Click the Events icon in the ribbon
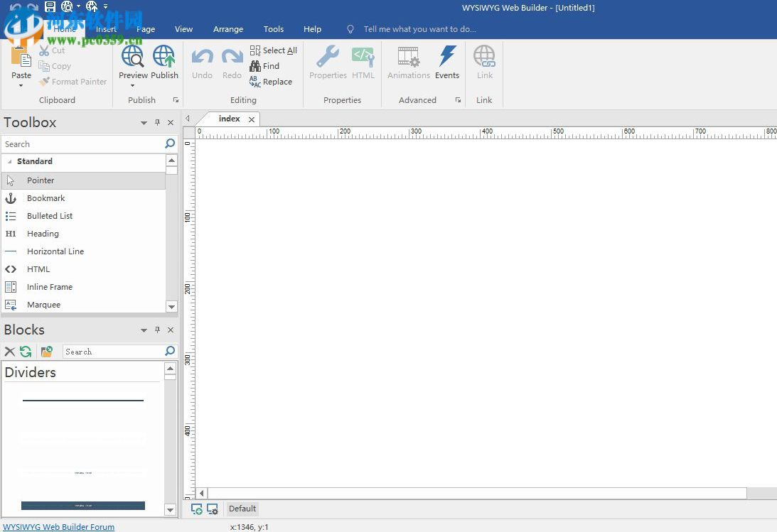The height and width of the screenshot is (532, 777). [447, 63]
